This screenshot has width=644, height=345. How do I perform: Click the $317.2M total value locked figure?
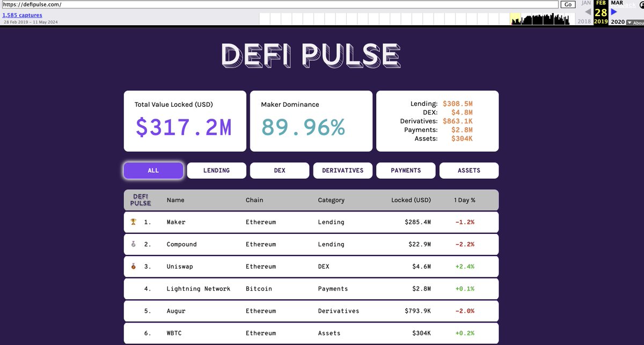click(184, 128)
